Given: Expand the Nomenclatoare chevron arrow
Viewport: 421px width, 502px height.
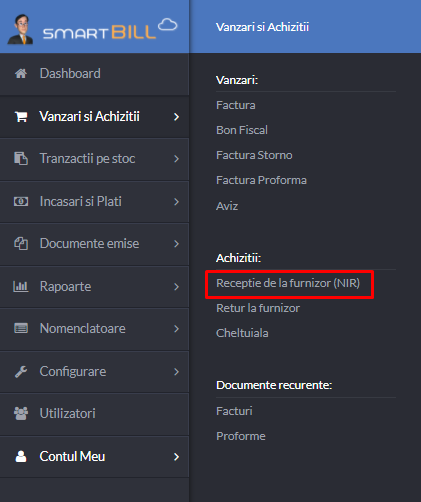Looking at the screenshot, I should [x=176, y=329].
